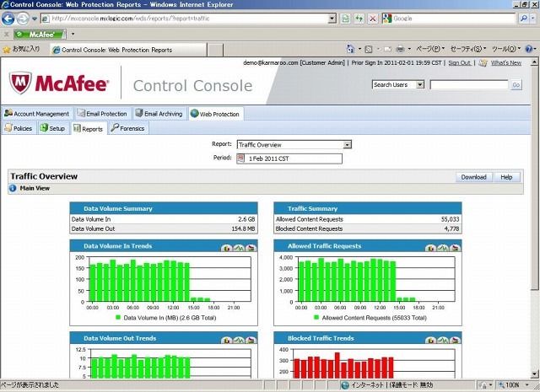Open the ツール(O) menu
The width and height of the screenshot is (540, 392).
tap(506, 49)
